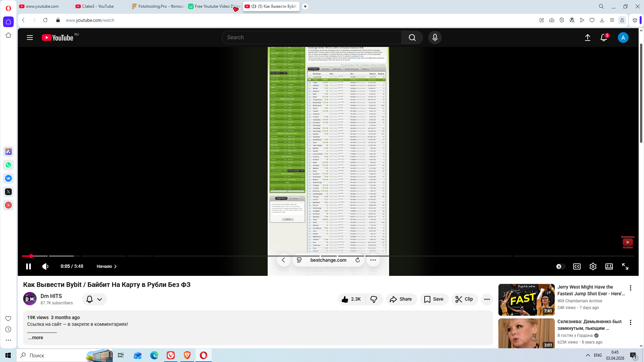Open Jerry West video thumbnail

coord(526,300)
